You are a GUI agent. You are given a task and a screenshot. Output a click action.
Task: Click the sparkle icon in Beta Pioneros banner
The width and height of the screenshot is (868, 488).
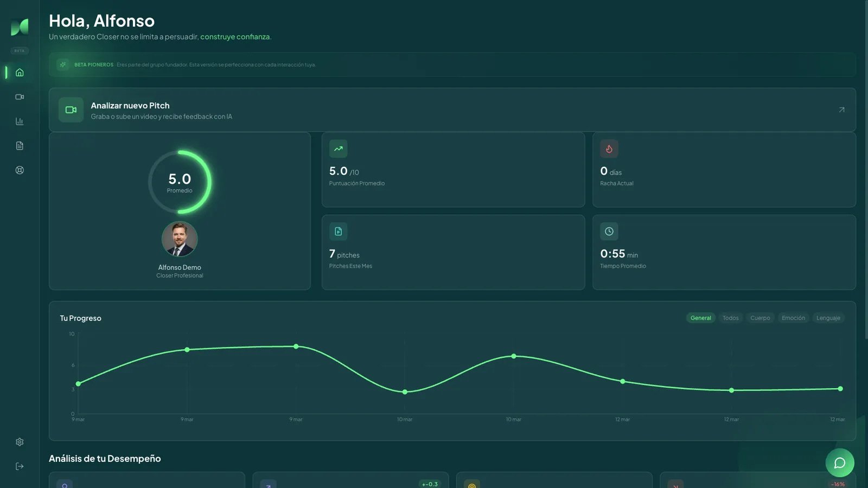point(63,65)
